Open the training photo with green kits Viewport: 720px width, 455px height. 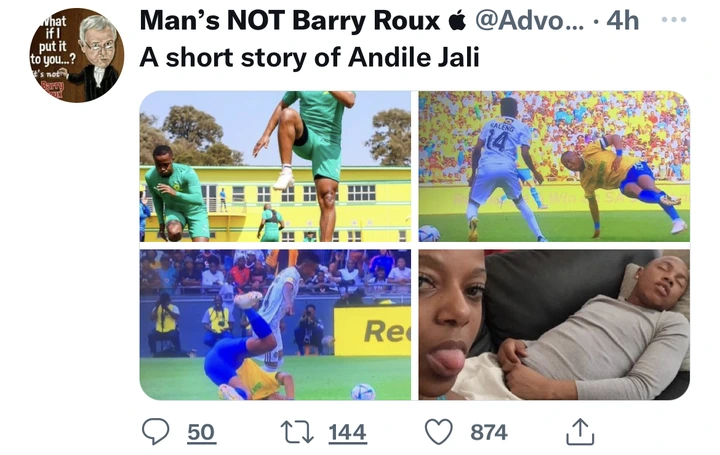[x=275, y=166]
